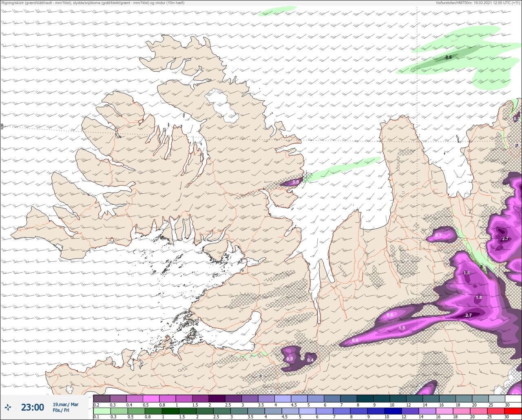Click the darkest green bottom-row swatch between 1 and 1.5

(170, 411)
